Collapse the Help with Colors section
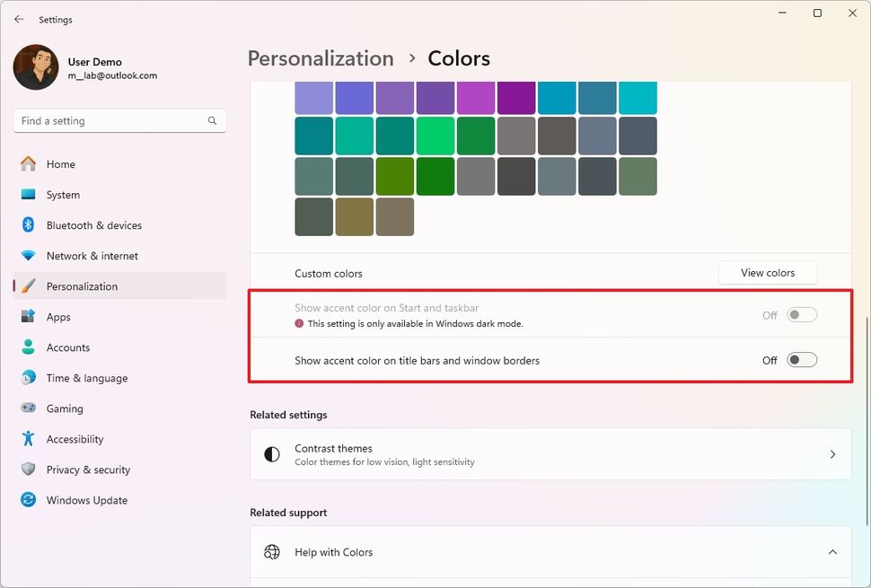The width and height of the screenshot is (871, 588). [x=832, y=552]
